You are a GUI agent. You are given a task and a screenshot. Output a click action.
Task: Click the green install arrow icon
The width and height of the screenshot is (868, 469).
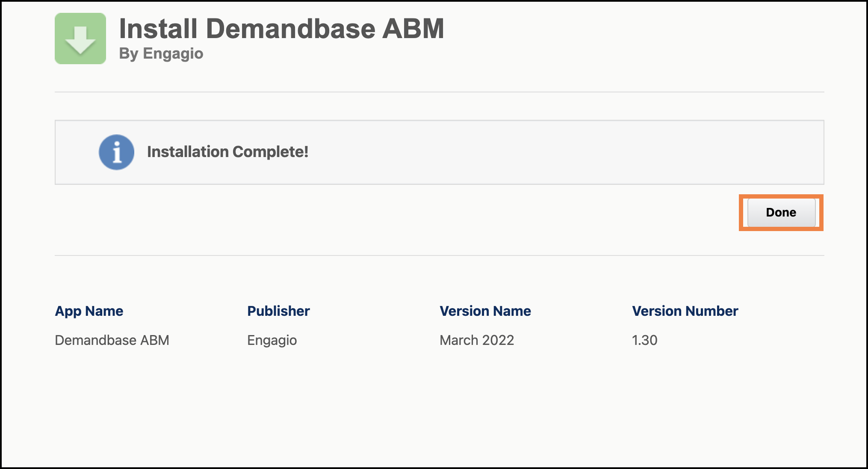pyautogui.click(x=80, y=39)
